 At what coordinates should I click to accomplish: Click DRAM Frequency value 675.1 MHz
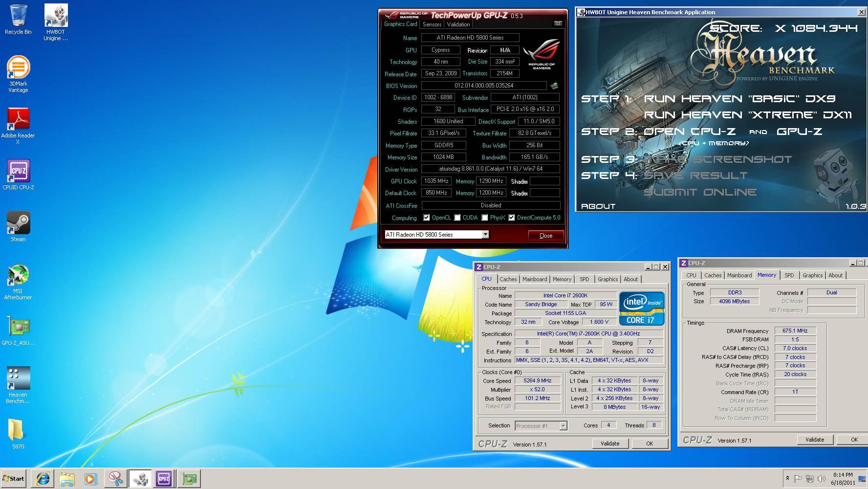click(795, 331)
